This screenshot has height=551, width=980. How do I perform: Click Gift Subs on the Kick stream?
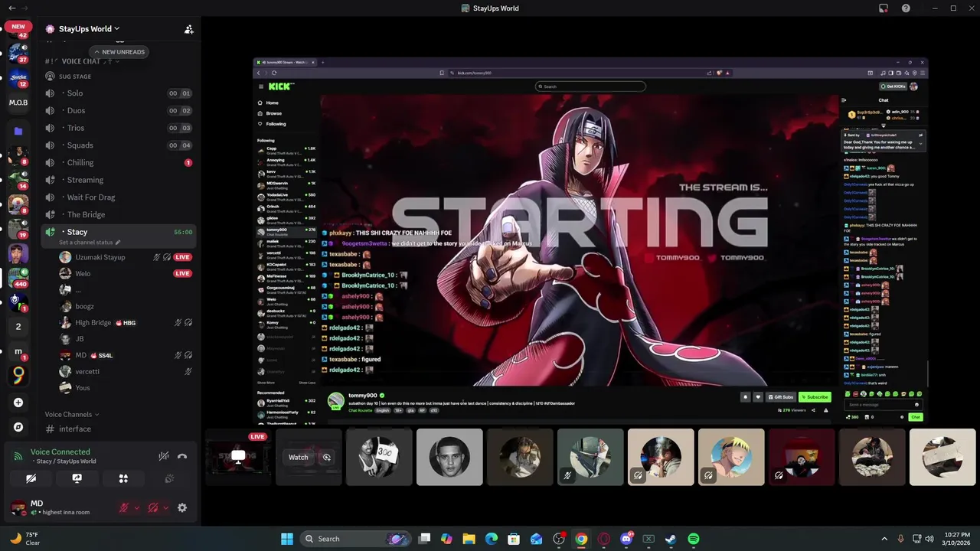pyautogui.click(x=780, y=397)
